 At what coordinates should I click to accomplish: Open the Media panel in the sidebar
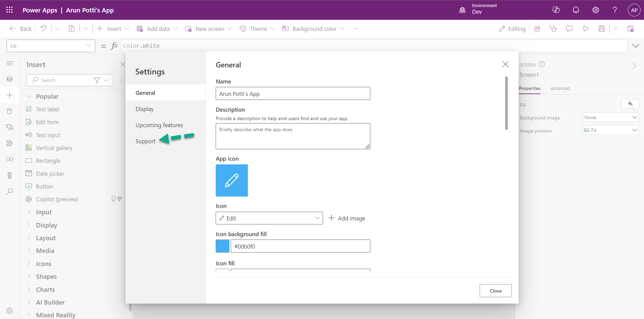(x=10, y=127)
